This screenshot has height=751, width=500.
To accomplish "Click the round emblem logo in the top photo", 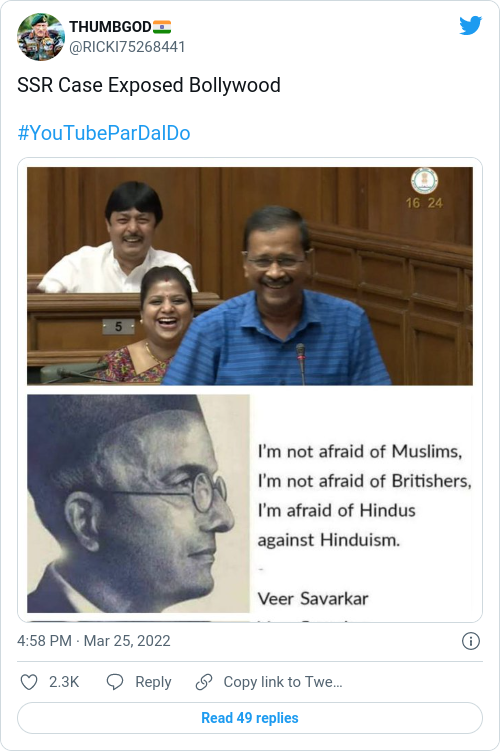I will (424, 181).
